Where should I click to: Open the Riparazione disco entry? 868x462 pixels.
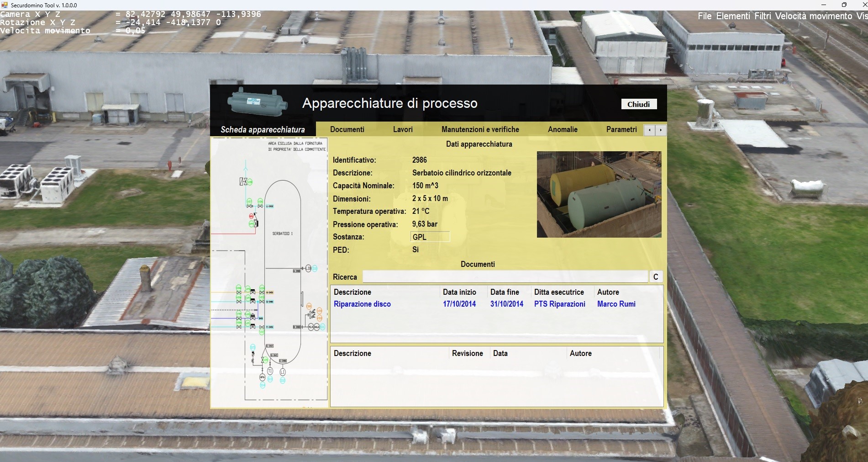pos(362,304)
